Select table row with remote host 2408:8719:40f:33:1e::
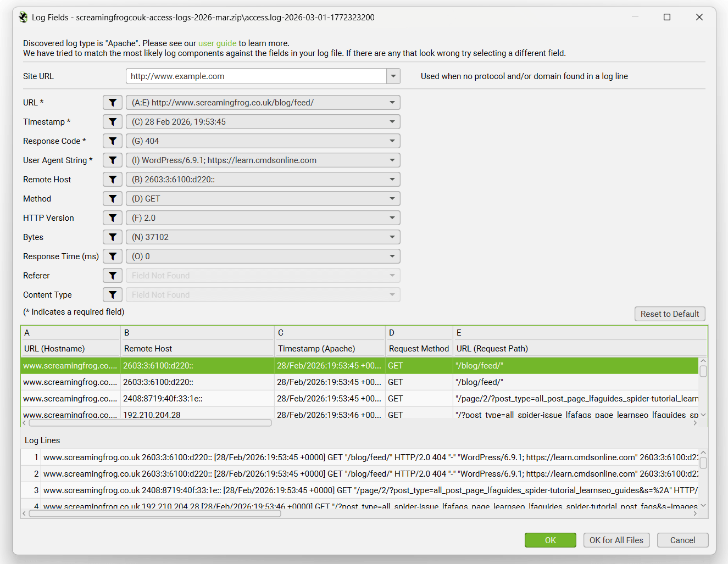This screenshot has height=564, width=728. pos(359,399)
